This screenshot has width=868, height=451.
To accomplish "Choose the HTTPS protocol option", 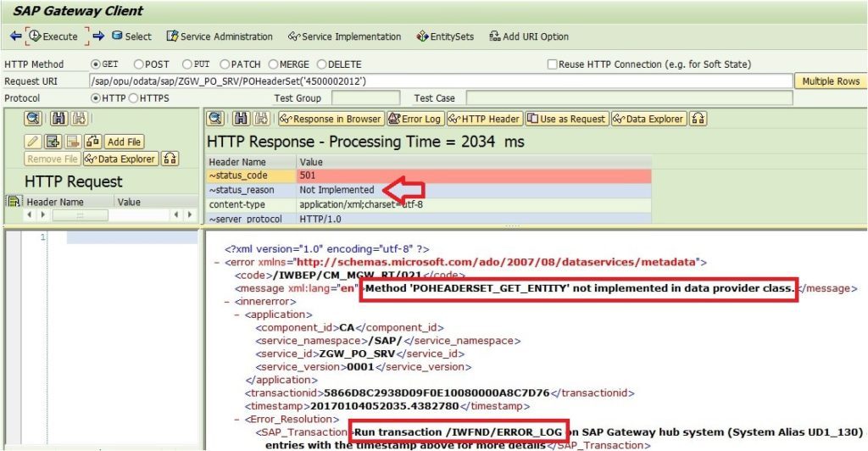I will 133,98.
